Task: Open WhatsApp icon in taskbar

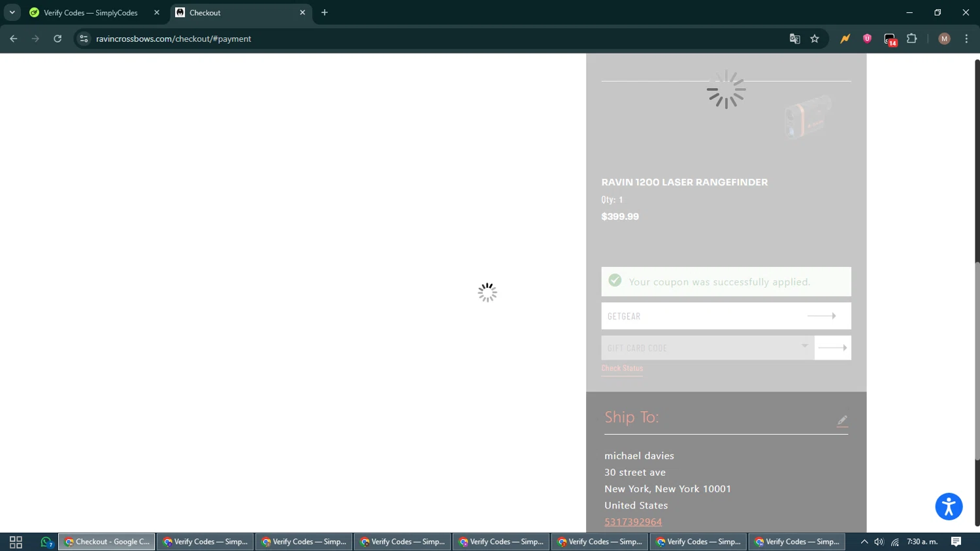Action: (46, 542)
